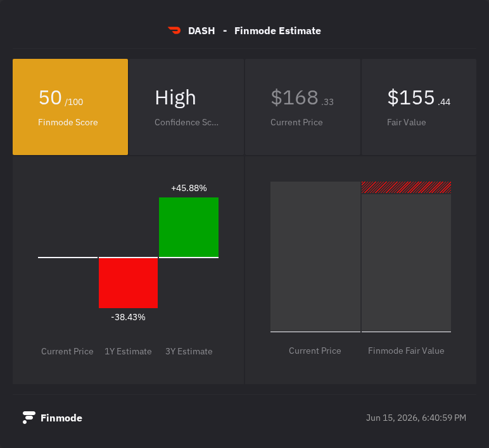
Task: Click the gray bar above 'Finmode Fair Value'
Action: (x=406, y=263)
